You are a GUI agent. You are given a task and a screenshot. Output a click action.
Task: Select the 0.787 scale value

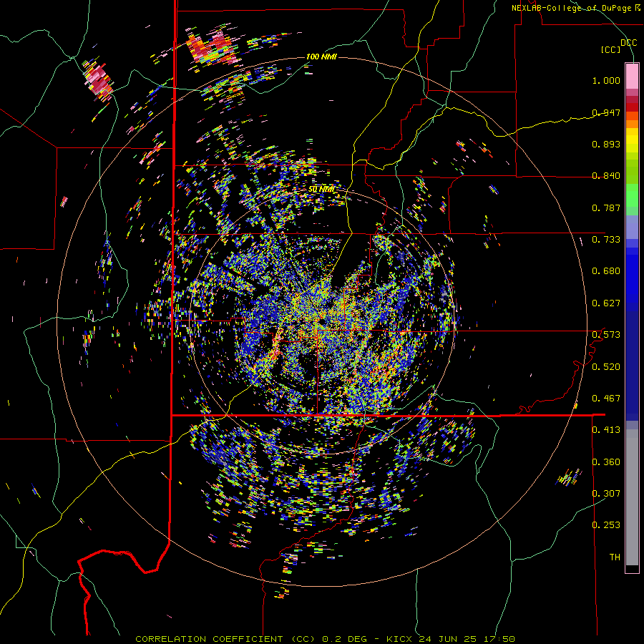pos(606,208)
